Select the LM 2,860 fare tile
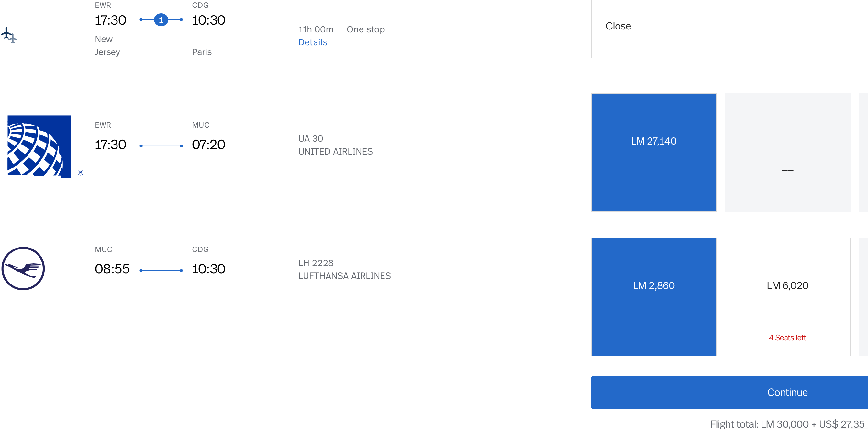The width and height of the screenshot is (868, 429). (653, 297)
